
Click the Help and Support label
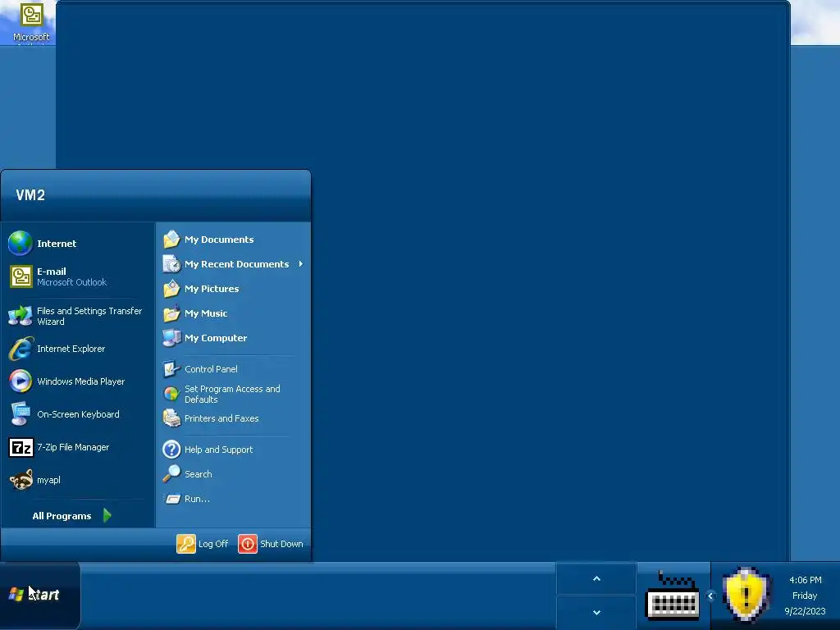(218, 450)
